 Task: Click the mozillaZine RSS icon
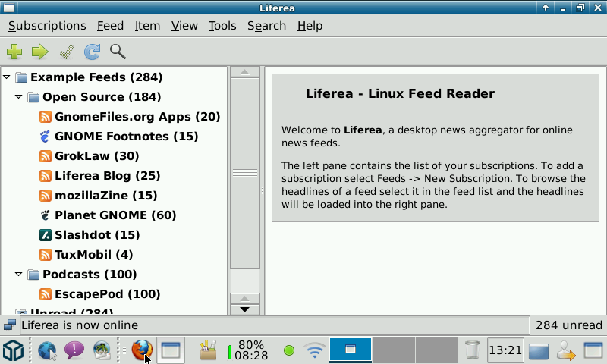[46, 196]
